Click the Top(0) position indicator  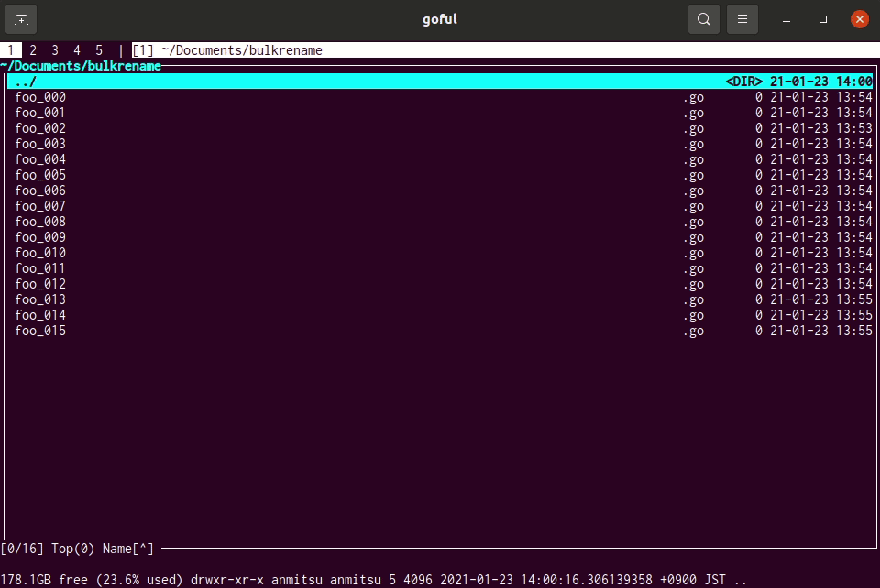coord(73,549)
